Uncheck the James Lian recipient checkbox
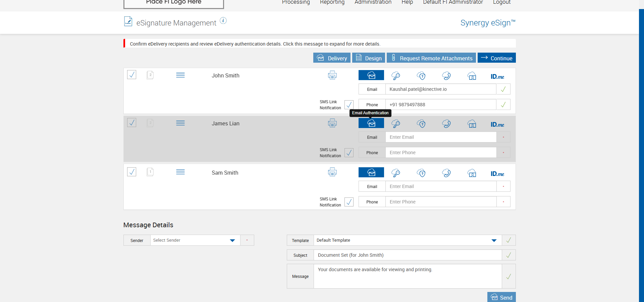This screenshot has width=644, height=302. [x=132, y=122]
